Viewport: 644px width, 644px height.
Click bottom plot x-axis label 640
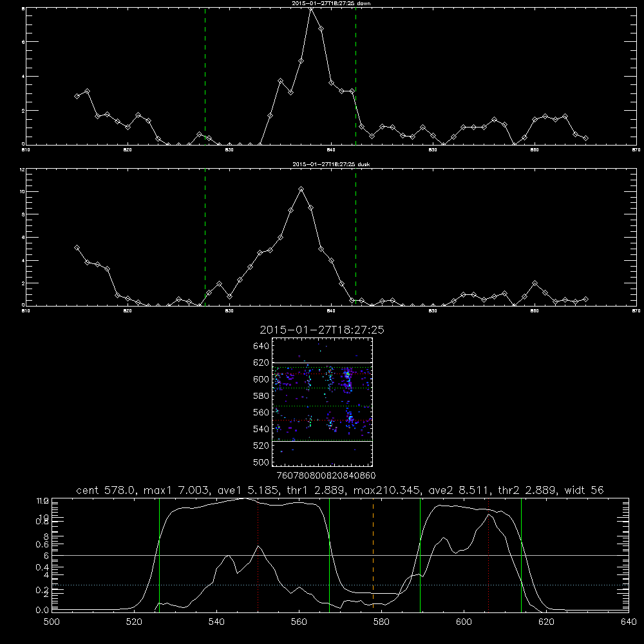pos(629,622)
